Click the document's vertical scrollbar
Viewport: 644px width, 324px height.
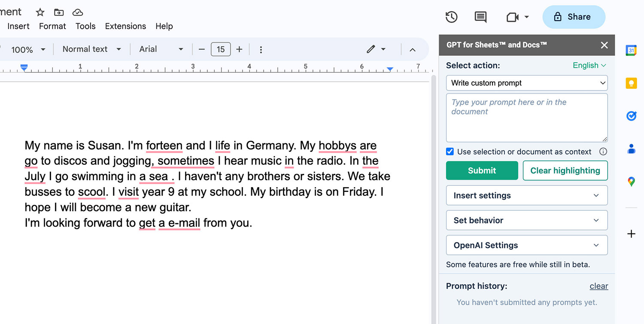click(x=434, y=200)
